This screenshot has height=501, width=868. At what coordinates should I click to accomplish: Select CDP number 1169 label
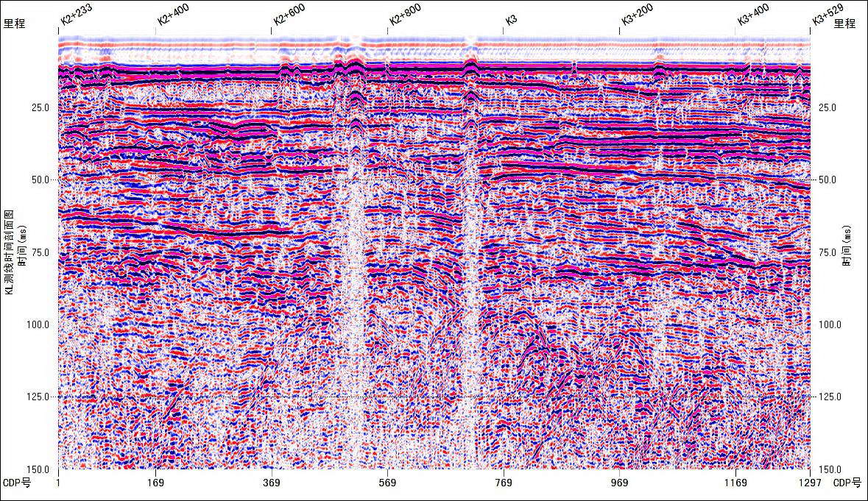[x=735, y=483]
